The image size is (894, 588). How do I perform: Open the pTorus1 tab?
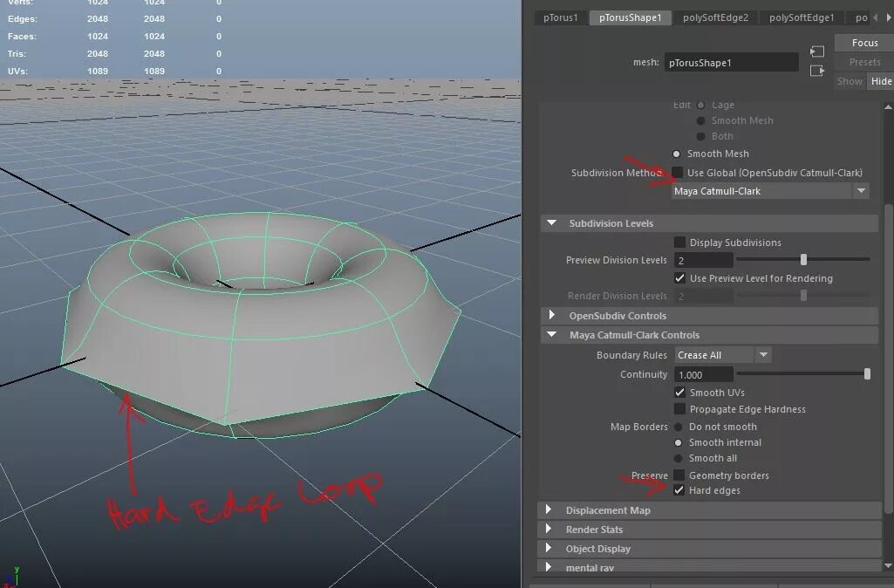click(560, 17)
